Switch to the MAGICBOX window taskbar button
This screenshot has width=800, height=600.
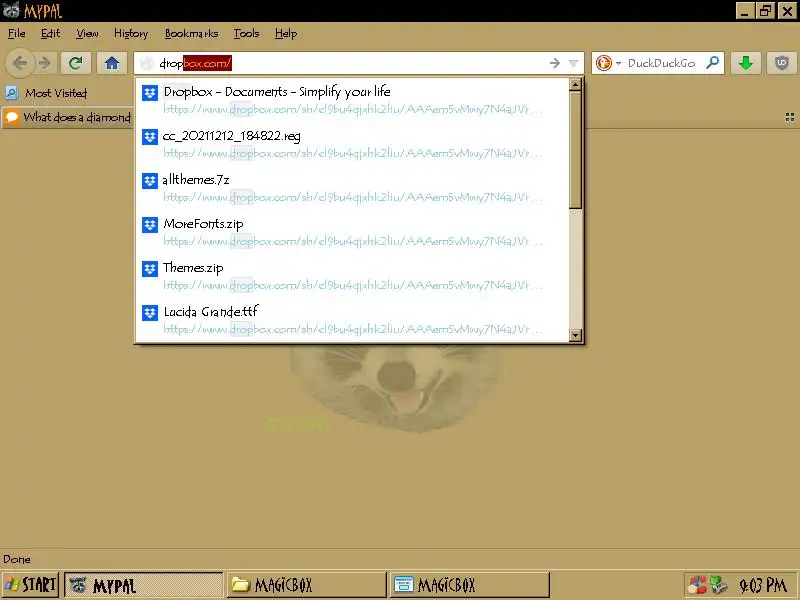pos(470,585)
